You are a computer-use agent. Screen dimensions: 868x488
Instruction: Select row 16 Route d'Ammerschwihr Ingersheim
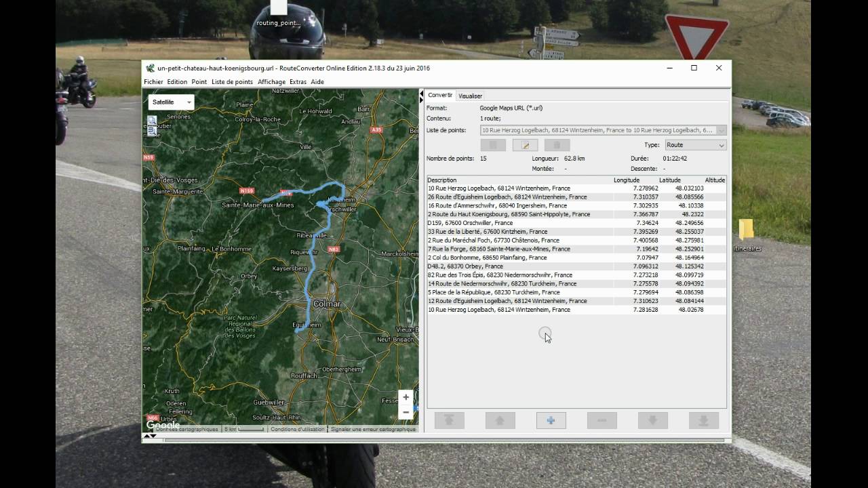[576, 205]
